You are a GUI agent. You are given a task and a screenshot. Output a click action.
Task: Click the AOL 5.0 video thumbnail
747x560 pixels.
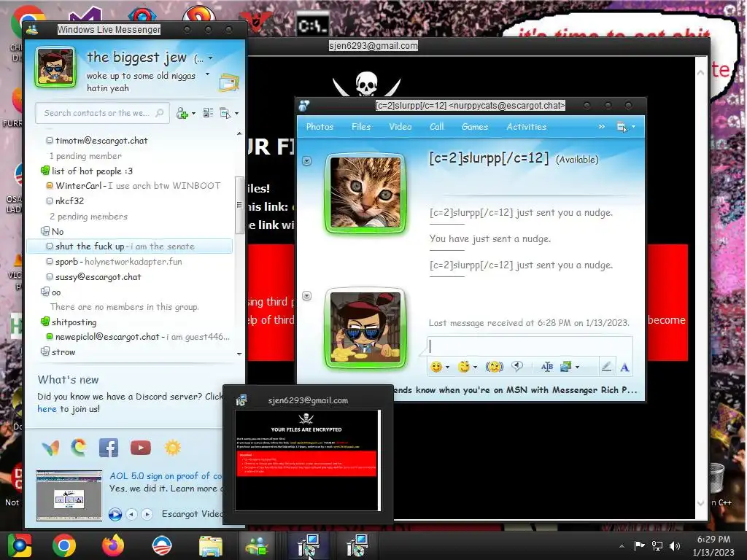click(x=69, y=496)
